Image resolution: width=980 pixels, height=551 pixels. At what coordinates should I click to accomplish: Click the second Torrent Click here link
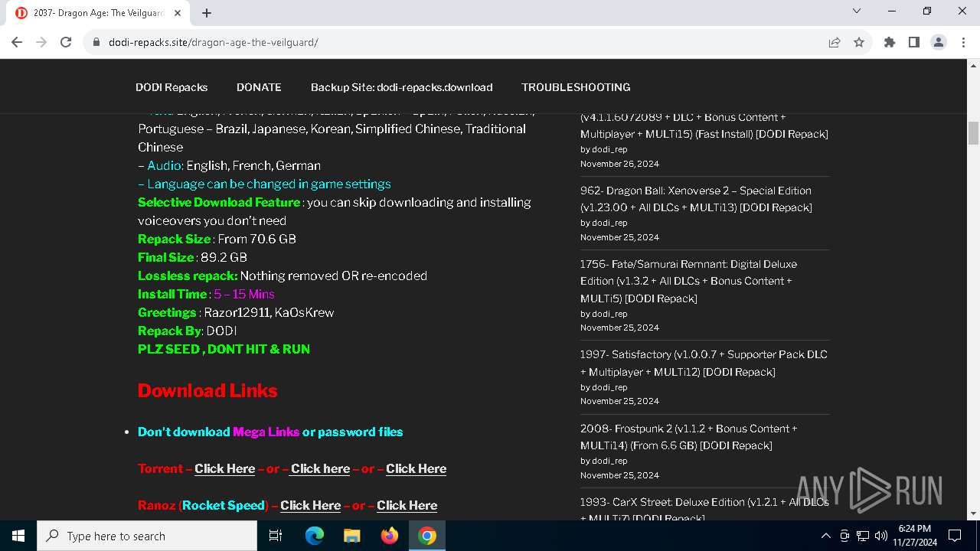click(x=320, y=468)
